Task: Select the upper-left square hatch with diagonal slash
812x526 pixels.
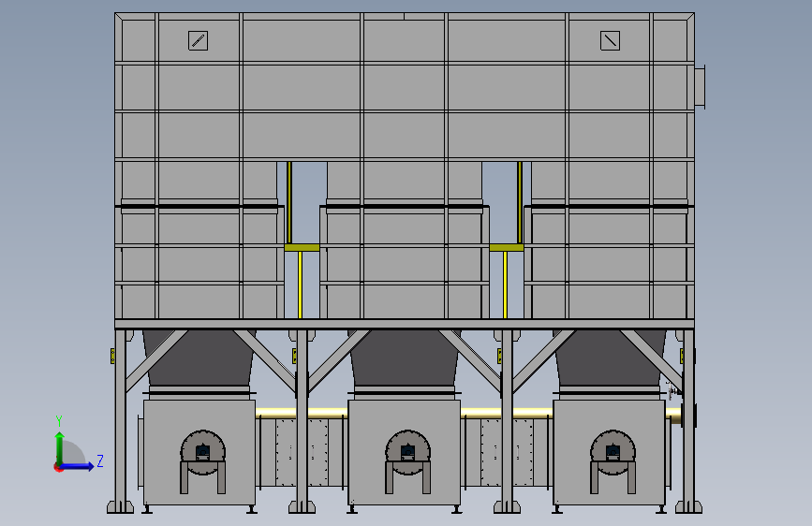Action: (x=198, y=40)
